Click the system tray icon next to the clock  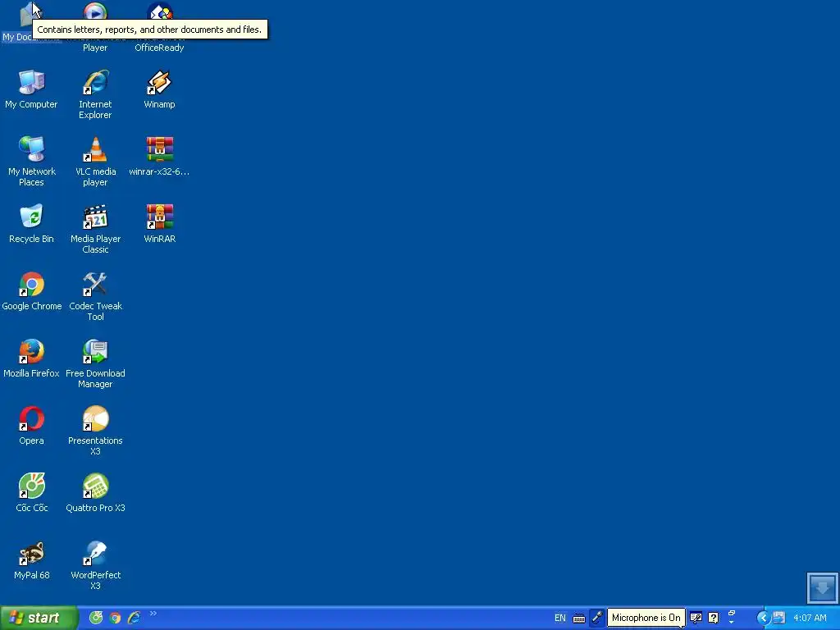pos(779,618)
